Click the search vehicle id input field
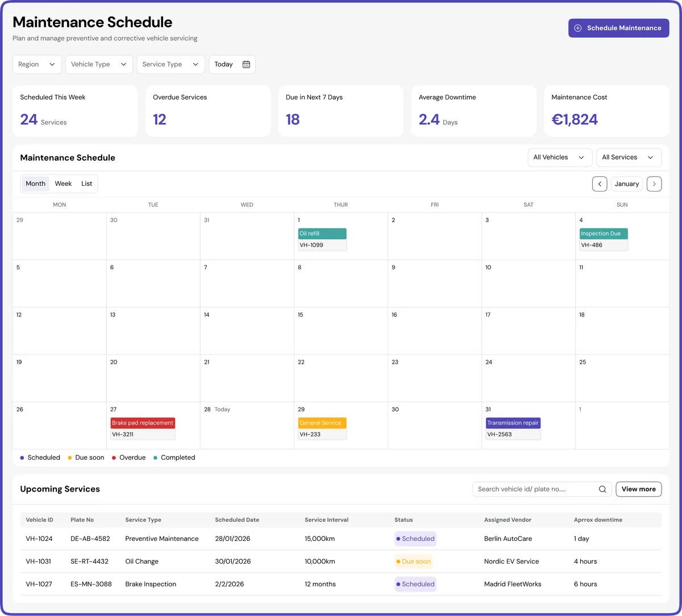682x616 pixels. coord(534,489)
